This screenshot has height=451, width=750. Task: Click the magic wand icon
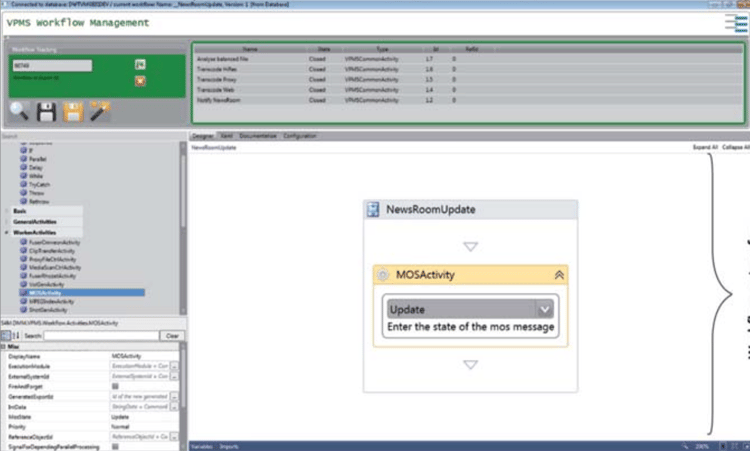pos(99,111)
